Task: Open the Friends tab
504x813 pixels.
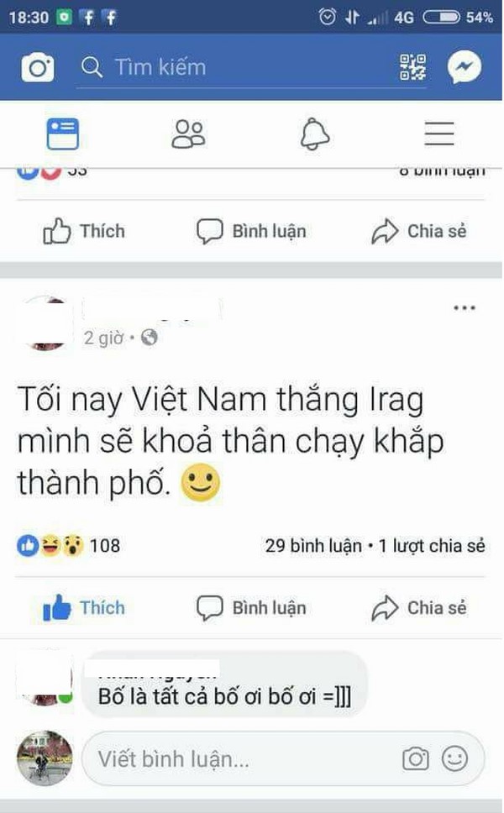Action: pyautogui.click(x=188, y=134)
